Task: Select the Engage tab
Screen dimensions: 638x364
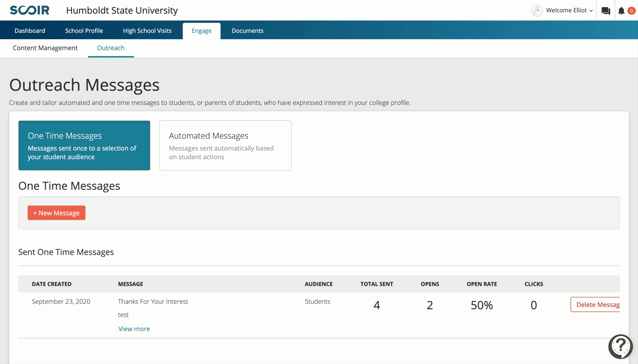Action: pyautogui.click(x=201, y=31)
